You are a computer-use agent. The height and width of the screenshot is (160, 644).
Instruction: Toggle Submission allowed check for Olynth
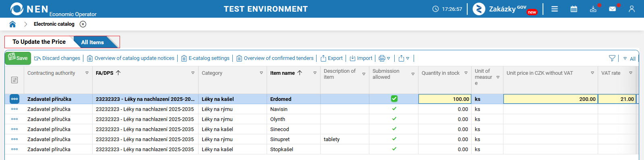pyautogui.click(x=394, y=119)
